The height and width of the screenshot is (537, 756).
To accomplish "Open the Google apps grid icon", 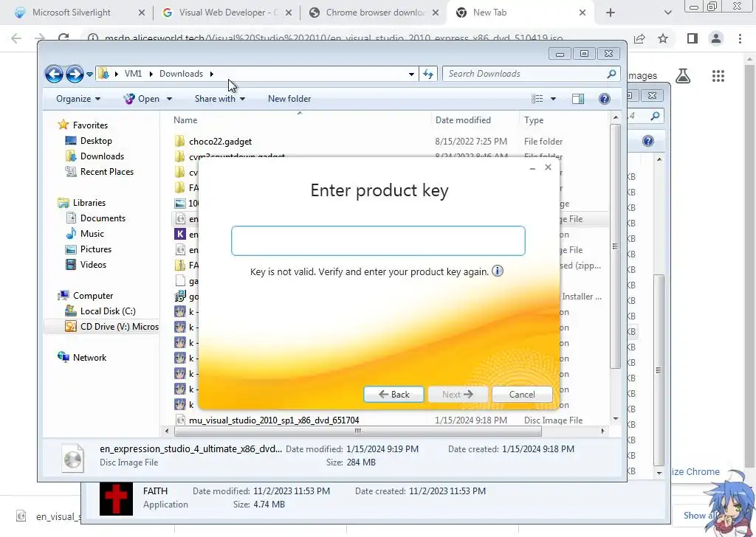I will [x=718, y=76].
